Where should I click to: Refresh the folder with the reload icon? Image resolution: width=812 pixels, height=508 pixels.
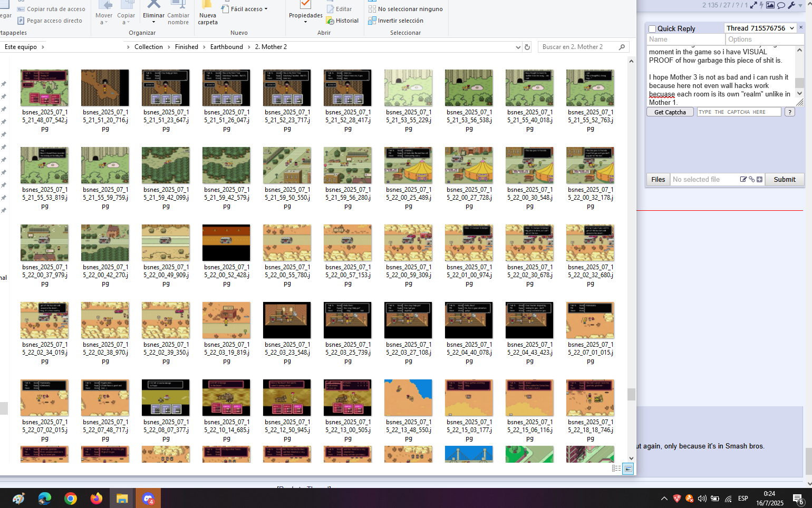(x=527, y=47)
